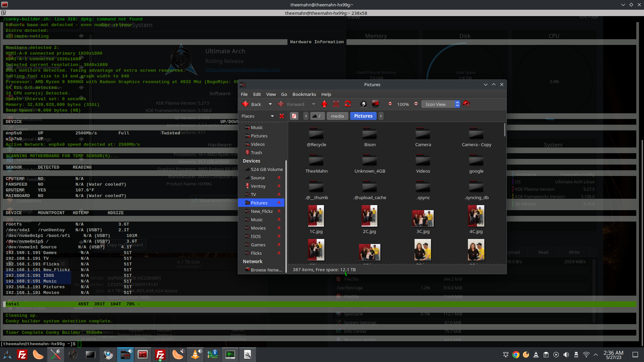The image size is (644, 362).
Task: Unmount New_Flickz share in sidebar
Action: tap(279, 211)
